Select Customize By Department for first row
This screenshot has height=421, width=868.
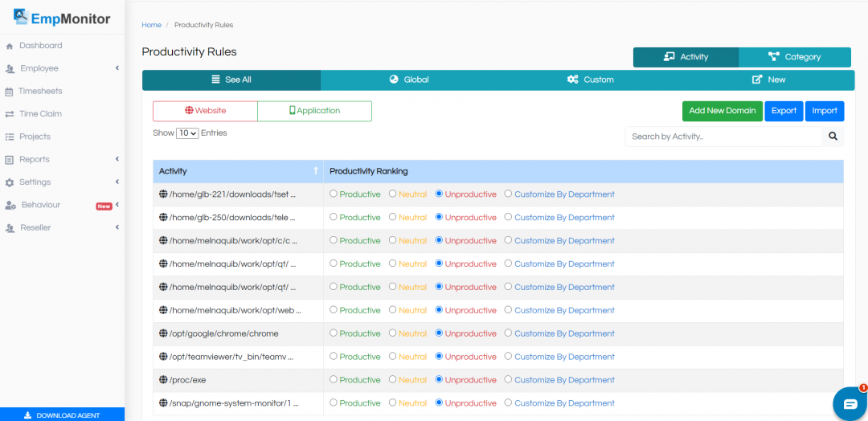(x=508, y=194)
